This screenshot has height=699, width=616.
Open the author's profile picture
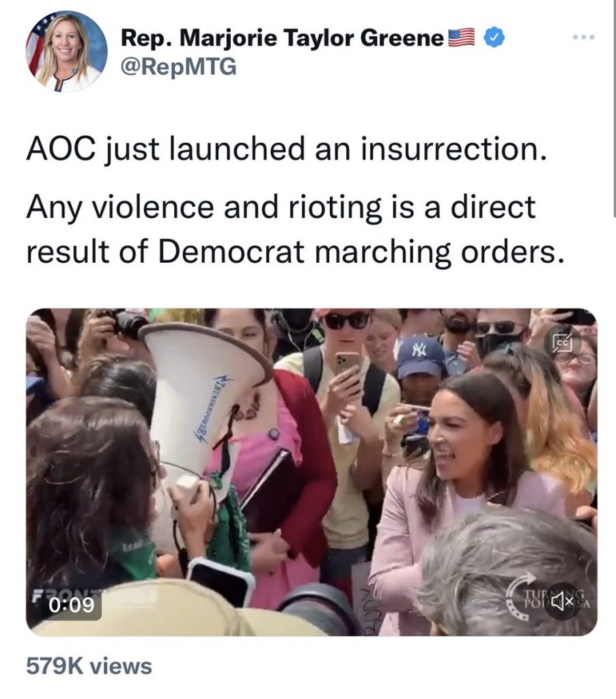[67, 52]
